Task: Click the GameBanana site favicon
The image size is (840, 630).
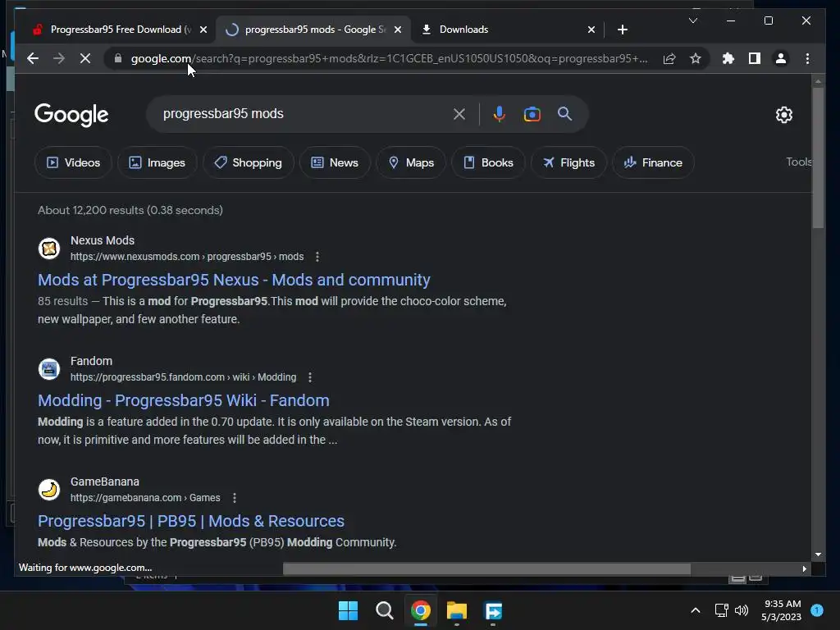Action: (x=48, y=490)
